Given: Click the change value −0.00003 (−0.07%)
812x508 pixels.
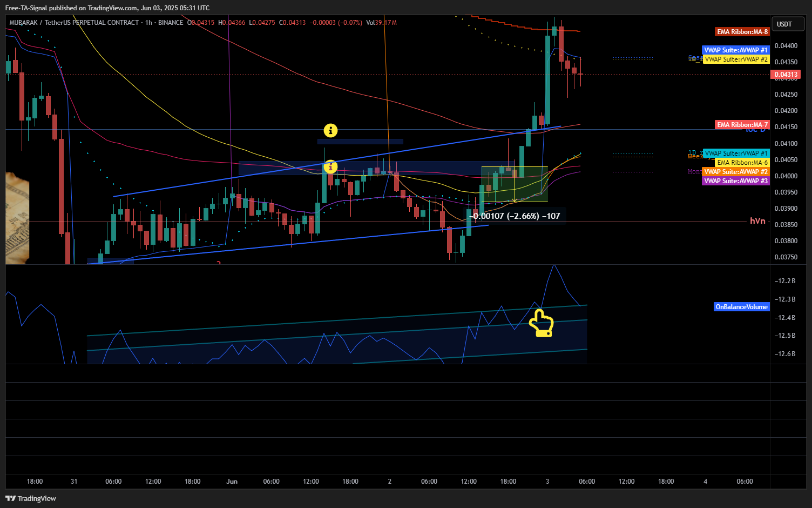Looking at the screenshot, I should (x=336, y=23).
